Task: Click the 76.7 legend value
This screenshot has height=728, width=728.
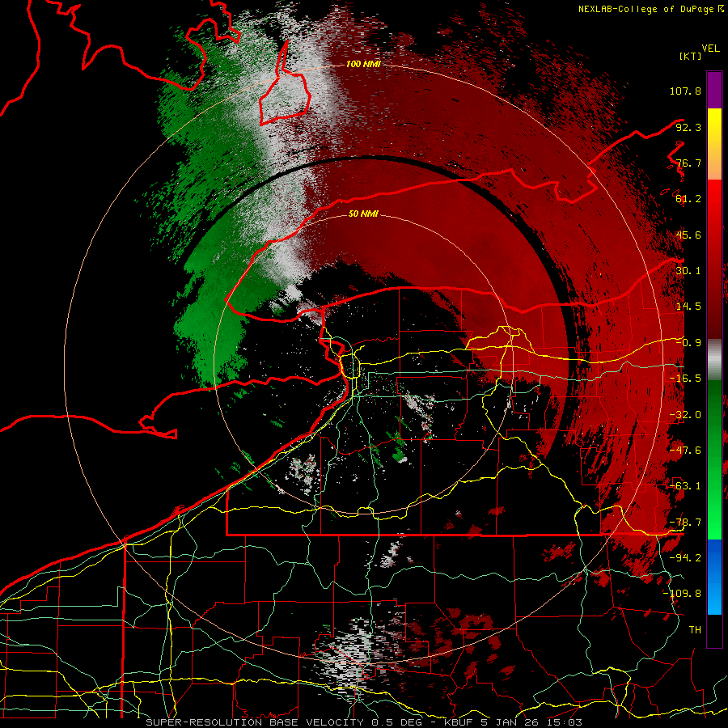Action: pos(688,163)
